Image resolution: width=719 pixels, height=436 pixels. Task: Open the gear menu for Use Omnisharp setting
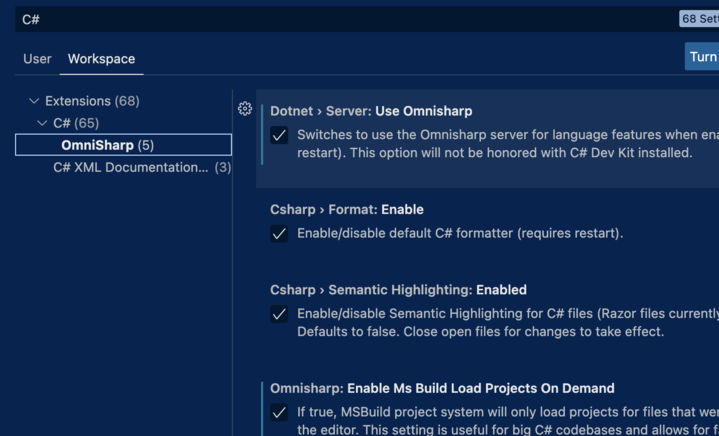click(x=245, y=109)
